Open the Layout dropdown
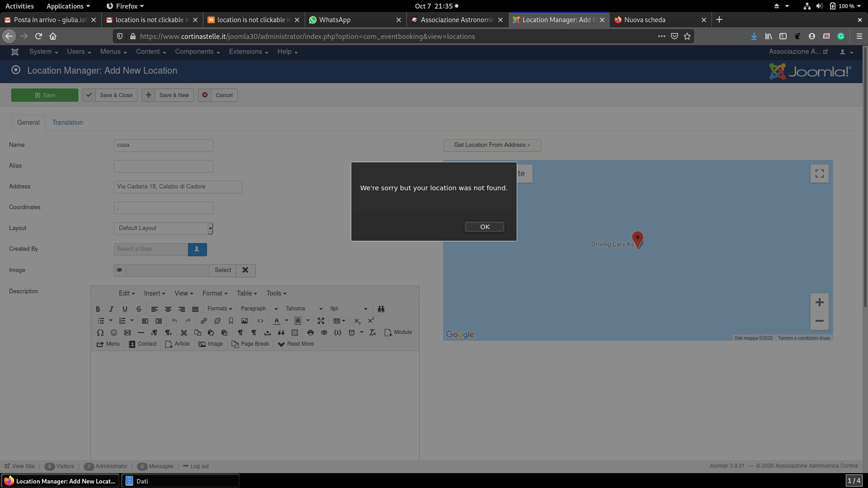Screen dimensions: 868x488 tap(163, 228)
